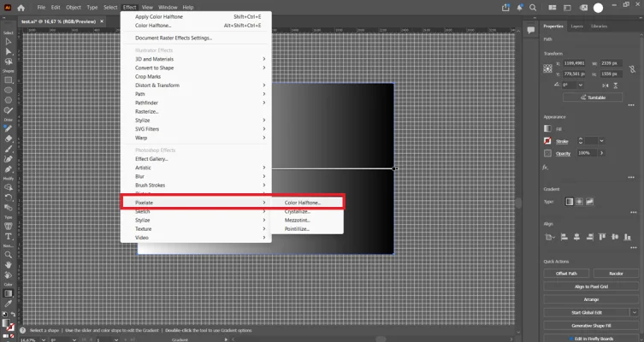Click the W width input field
The width and height of the screenshot is (644, 342).
coord(612,63)
